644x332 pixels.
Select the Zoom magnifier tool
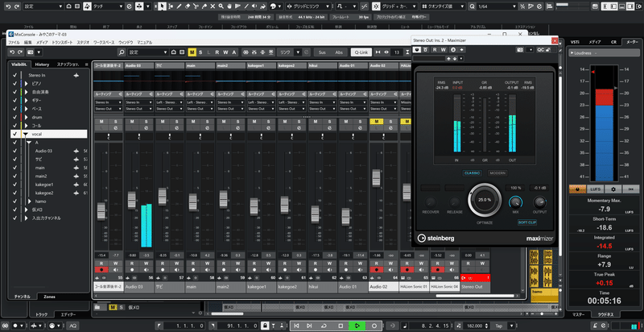[x=221, y=6]
